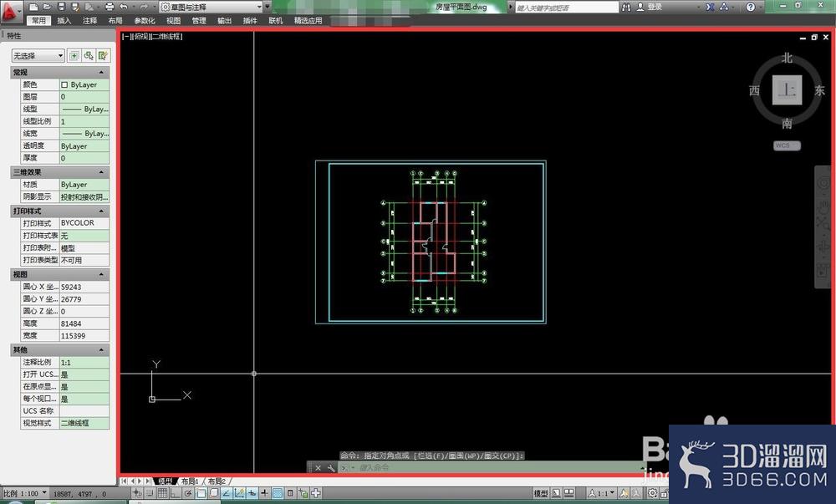
Task: Collapse the 常规 properties section
Action: coord(101,72)
